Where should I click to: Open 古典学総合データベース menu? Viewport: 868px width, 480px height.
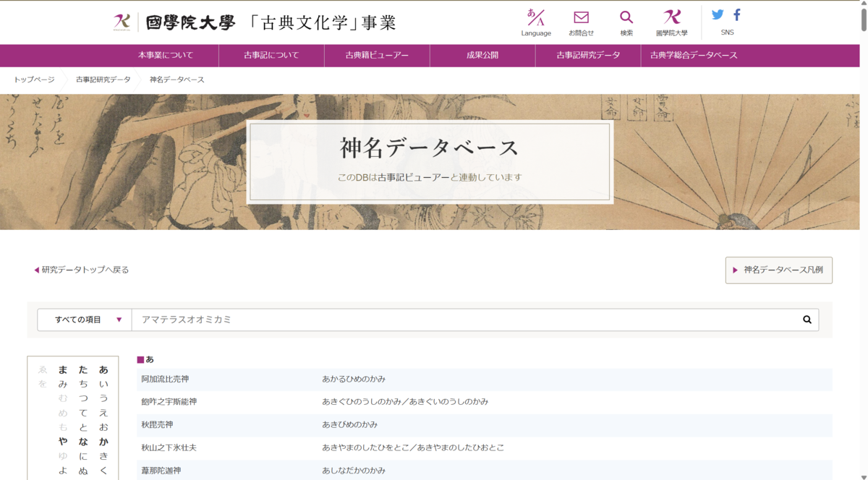694,55
